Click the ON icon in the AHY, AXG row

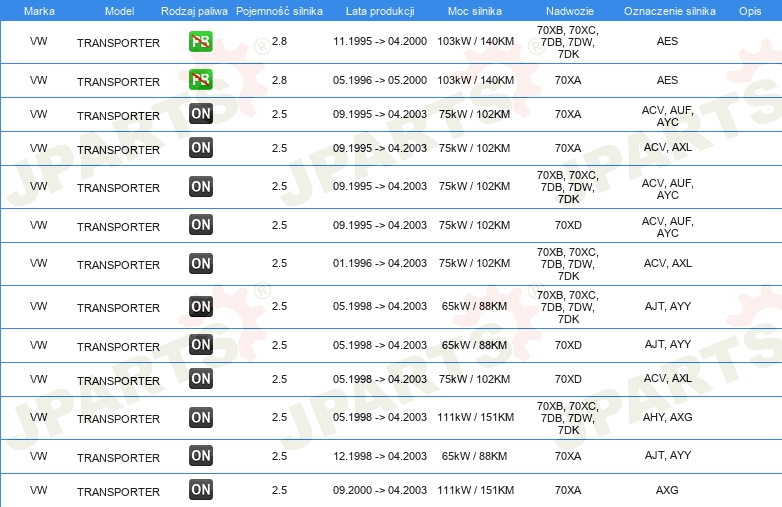tap(201, 418)
